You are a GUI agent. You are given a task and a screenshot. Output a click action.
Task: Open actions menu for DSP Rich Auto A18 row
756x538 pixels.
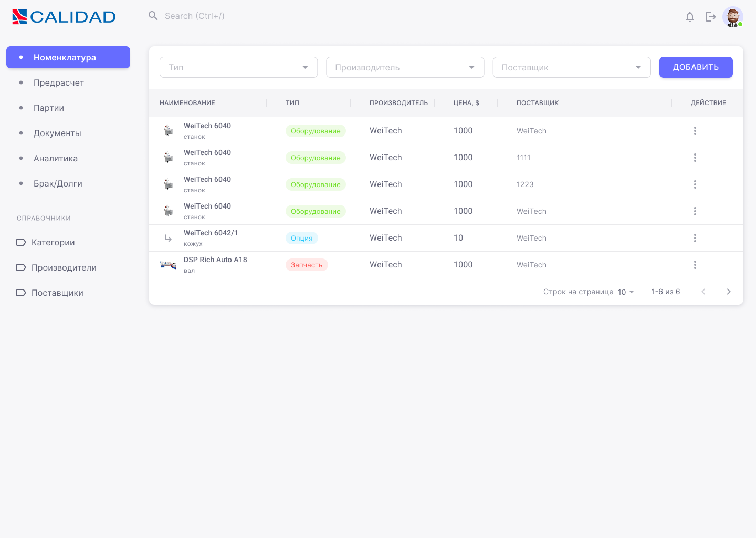pyautogui.click(x=695, y=265)
